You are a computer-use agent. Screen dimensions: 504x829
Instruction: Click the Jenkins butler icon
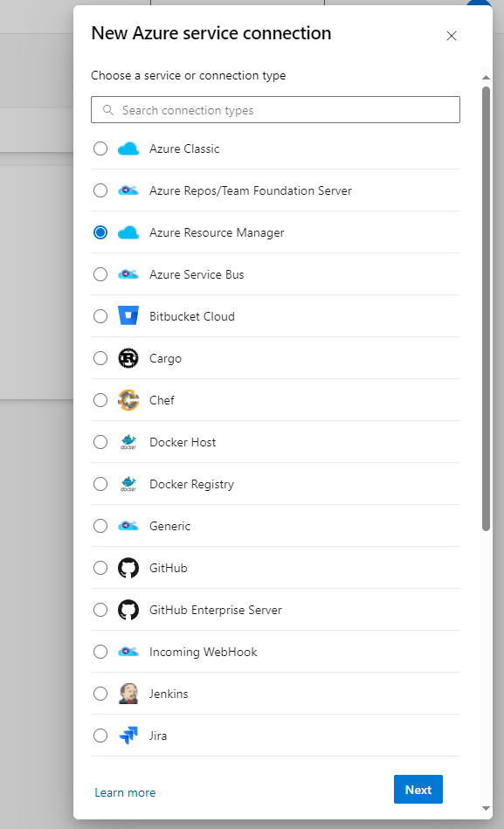(128, 694)
